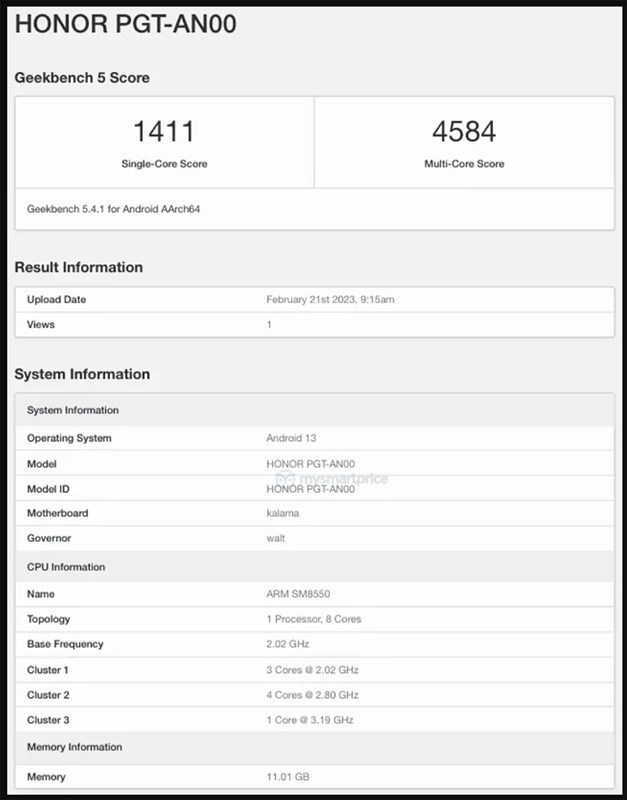Click the HONOR PGT-AN00 page title

(126, 24)
